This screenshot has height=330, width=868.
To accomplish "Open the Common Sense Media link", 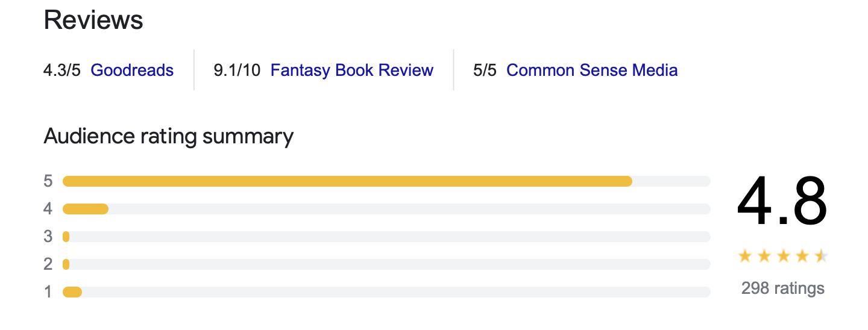I will pyautogui.click(x=592, y=70).
